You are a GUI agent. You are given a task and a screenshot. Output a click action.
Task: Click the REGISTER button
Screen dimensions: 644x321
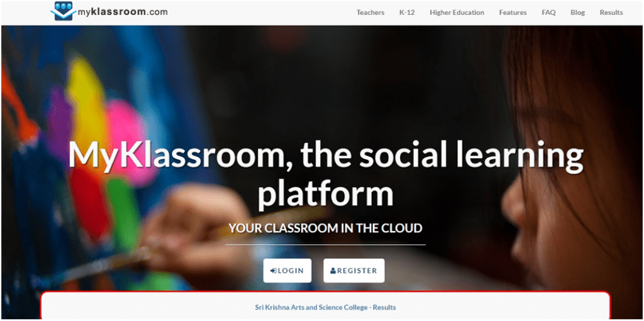[354, 271]
